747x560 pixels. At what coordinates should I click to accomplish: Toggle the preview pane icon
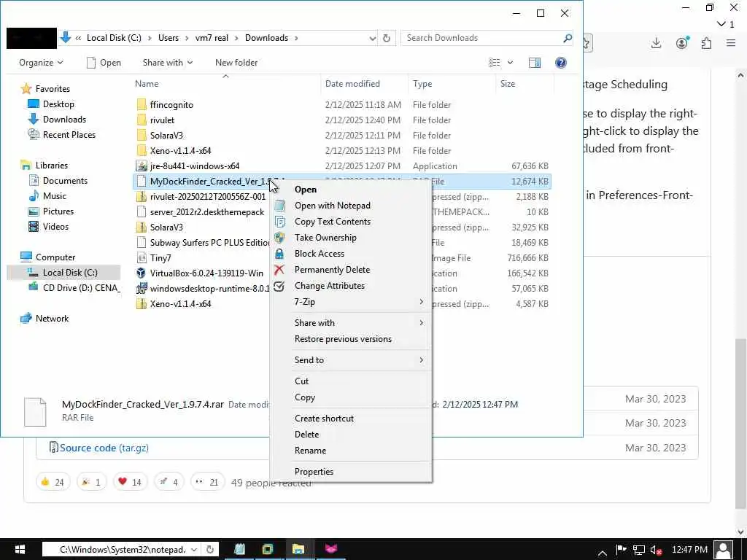[535, 63]
